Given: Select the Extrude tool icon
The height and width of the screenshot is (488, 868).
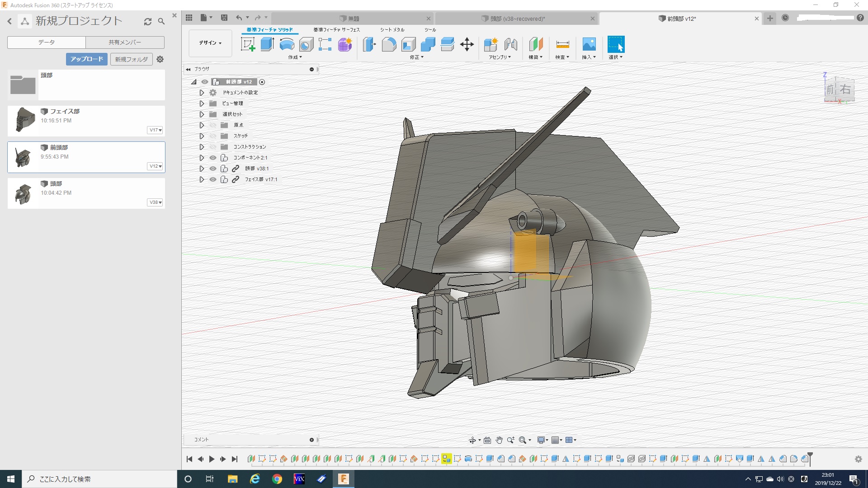Looking at the screenshot, I should pyautogui.click(x=267, y=44).
